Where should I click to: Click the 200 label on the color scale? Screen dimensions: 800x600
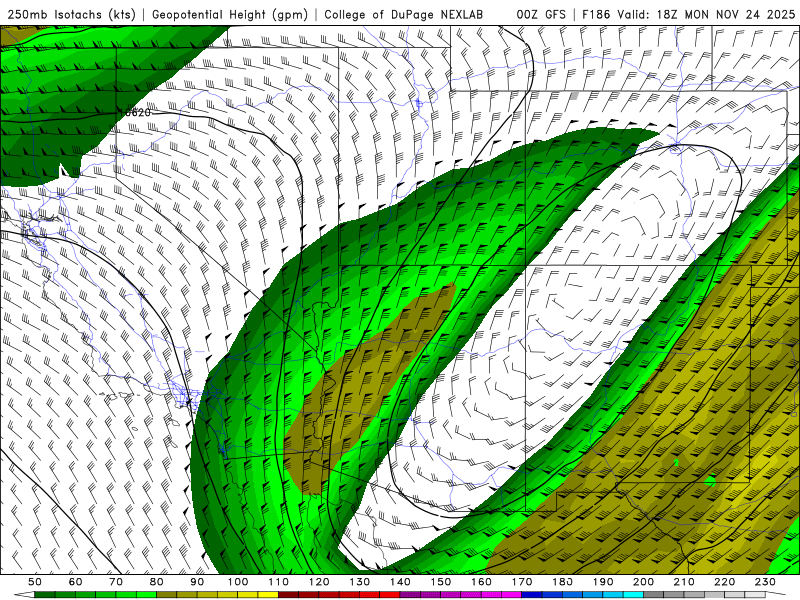[x=643, y=582]
